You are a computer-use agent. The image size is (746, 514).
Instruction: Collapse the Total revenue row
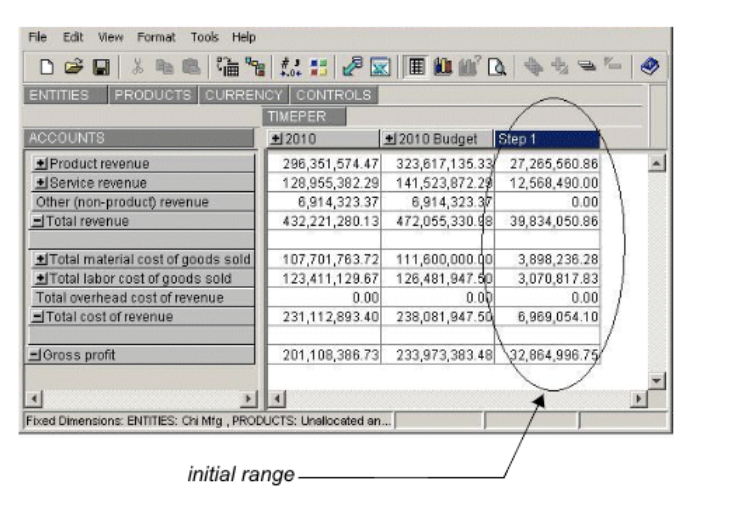(36, 221)
